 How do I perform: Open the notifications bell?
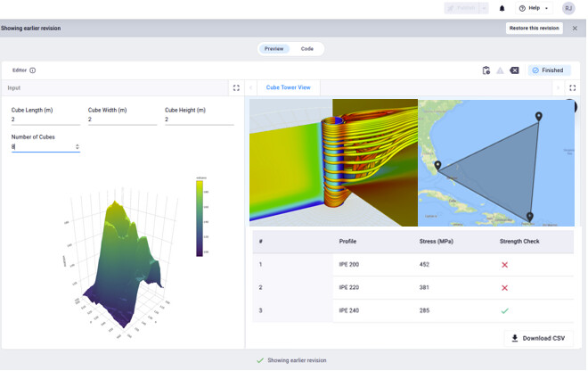(x=502, y=8)
